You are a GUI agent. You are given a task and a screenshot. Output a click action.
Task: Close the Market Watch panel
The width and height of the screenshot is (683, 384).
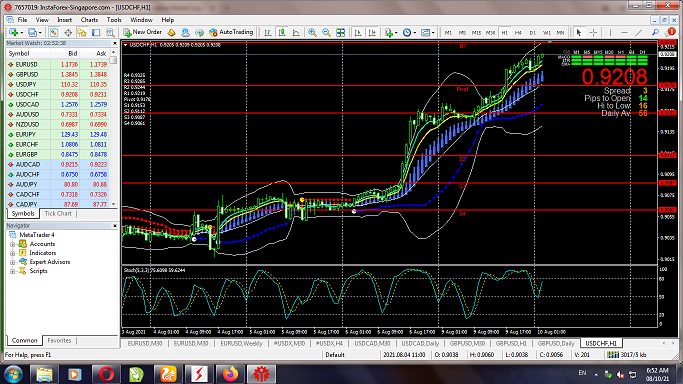(115, 43)
